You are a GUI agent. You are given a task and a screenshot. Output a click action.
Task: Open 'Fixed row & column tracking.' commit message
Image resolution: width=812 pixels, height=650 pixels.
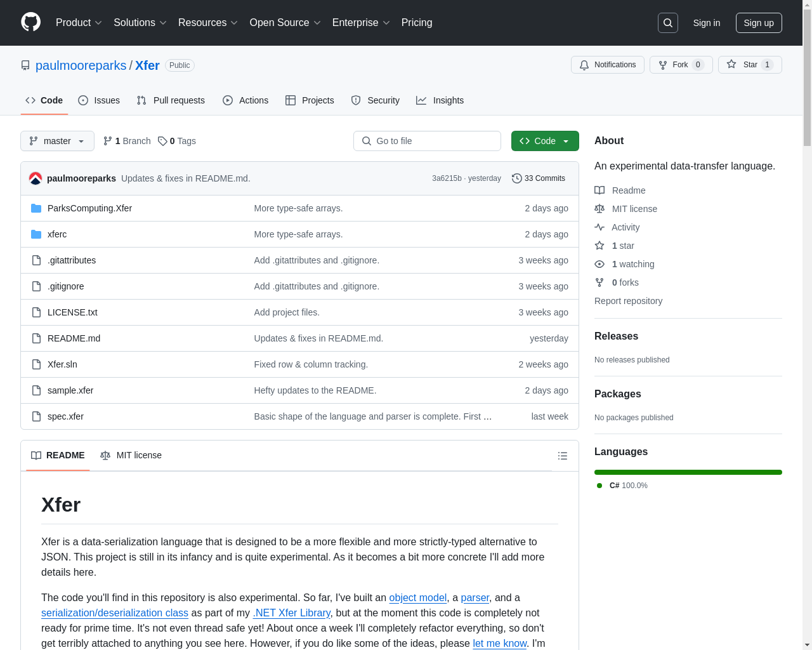coord(311,364)
